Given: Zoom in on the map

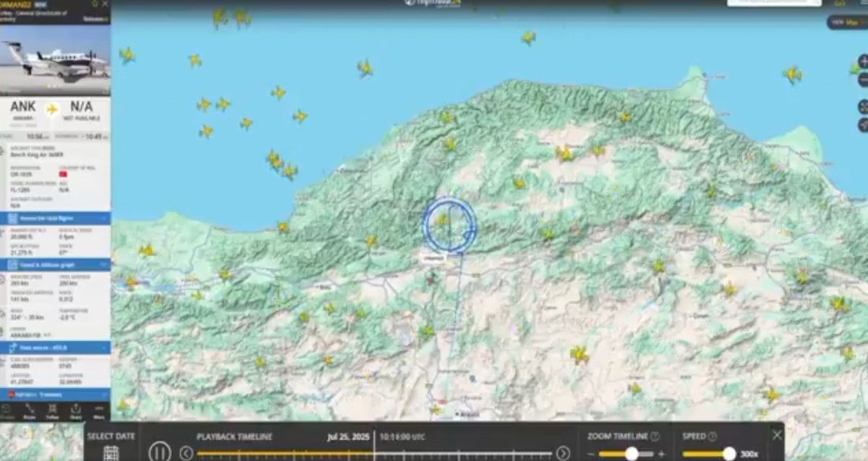Looking at the screenshot, I should coord(863,61).
